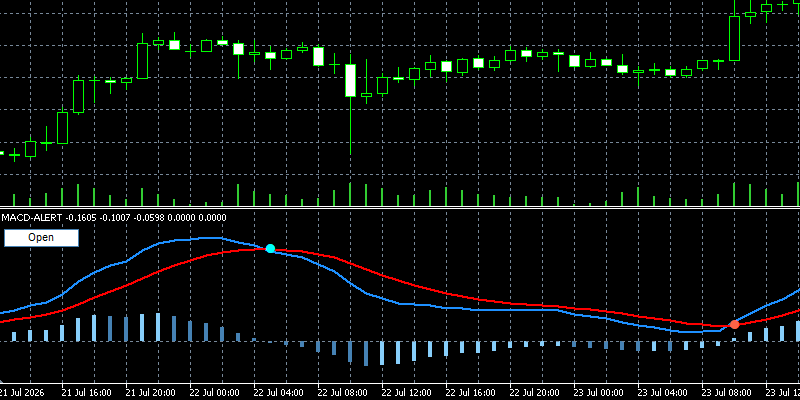The image size is (800, 400).
Task: Click the '22 Jul 16:00' time axis label
Action: 470,393
